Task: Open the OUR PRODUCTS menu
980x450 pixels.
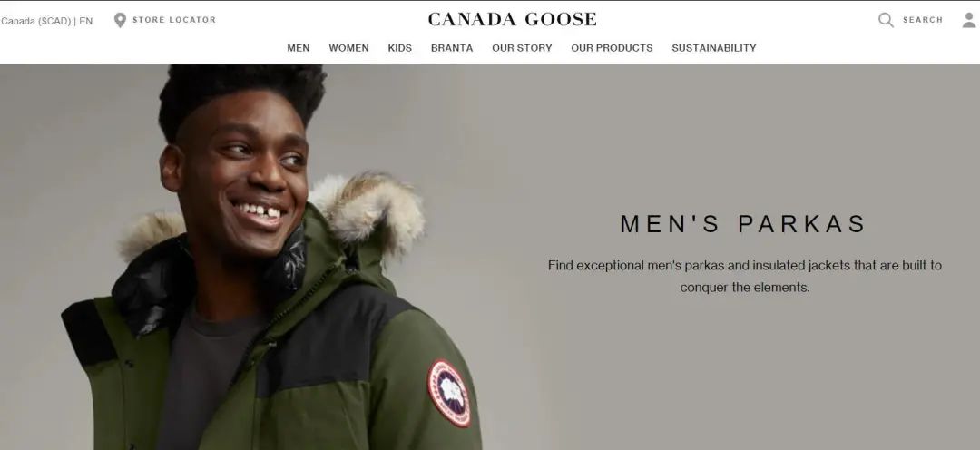Action: [x=612, y=48]
